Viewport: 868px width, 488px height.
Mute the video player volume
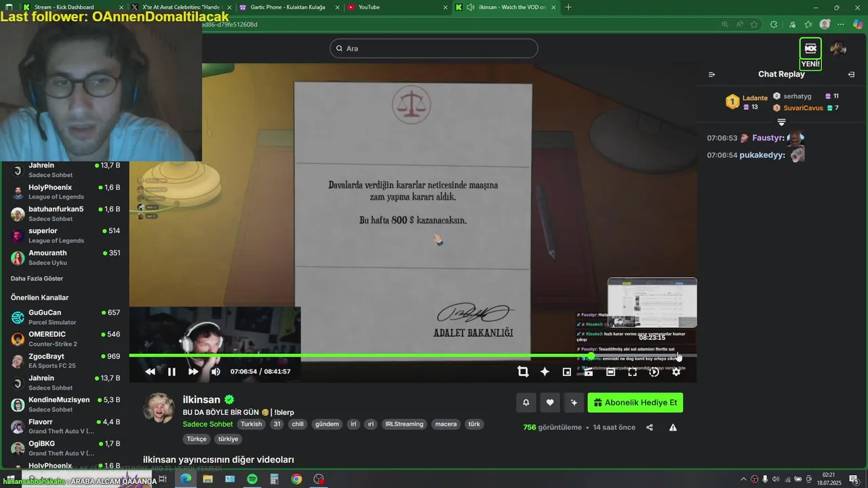(216, 371)
